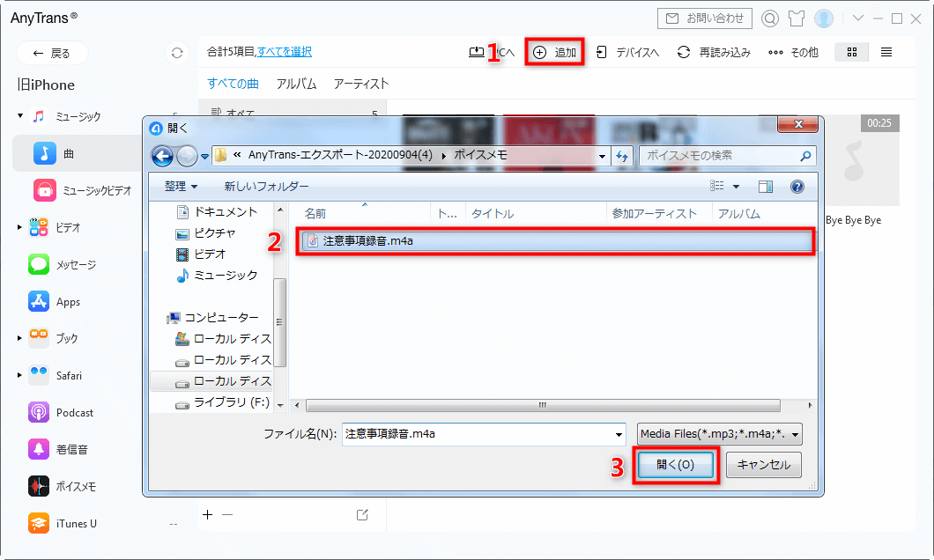Select the file 注意事項録音.m4a
Screen dimensions: 934x560
tap(556, 241)
